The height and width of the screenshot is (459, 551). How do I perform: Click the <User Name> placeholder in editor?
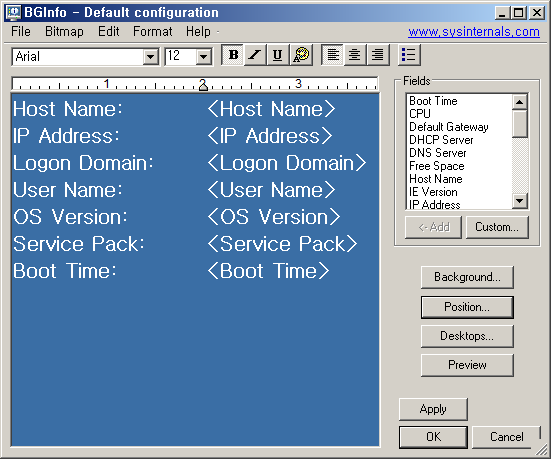pos(271,190)
